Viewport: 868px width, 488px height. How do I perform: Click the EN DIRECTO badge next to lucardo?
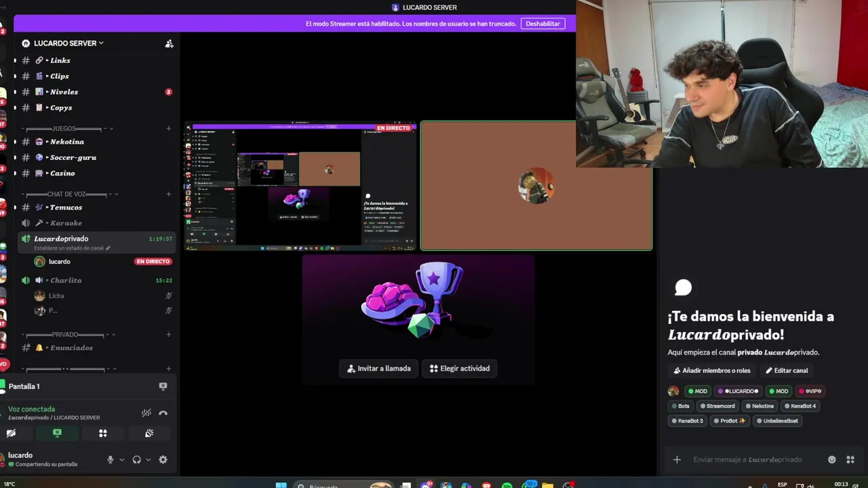(153, 262)
